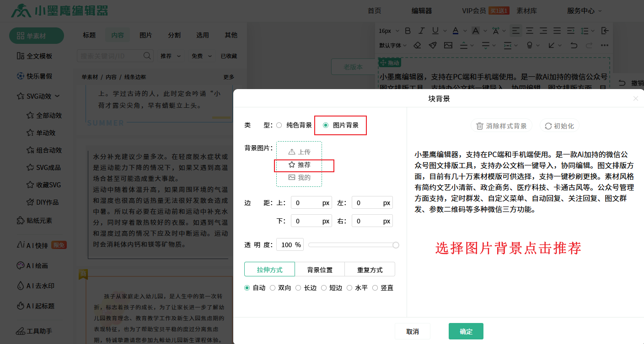
Task: Justify text on both sides
Action: tap(557, 31)
